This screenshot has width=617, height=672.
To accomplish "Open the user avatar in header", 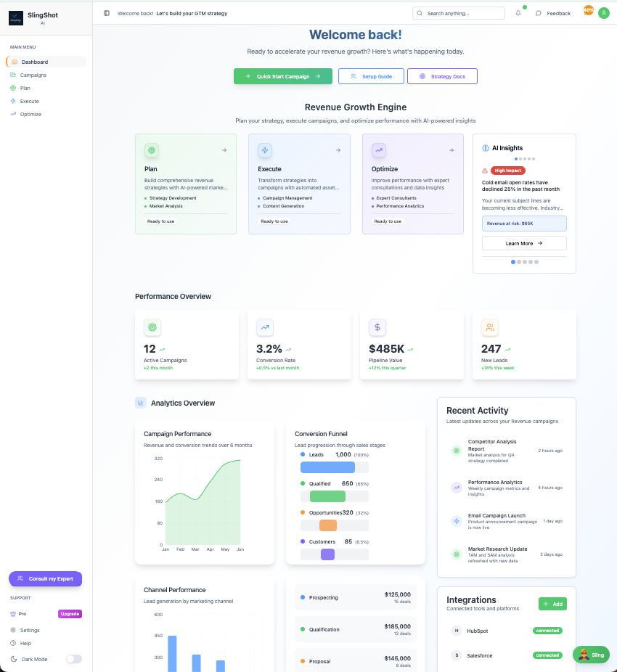I will click(x=603, y=13).
